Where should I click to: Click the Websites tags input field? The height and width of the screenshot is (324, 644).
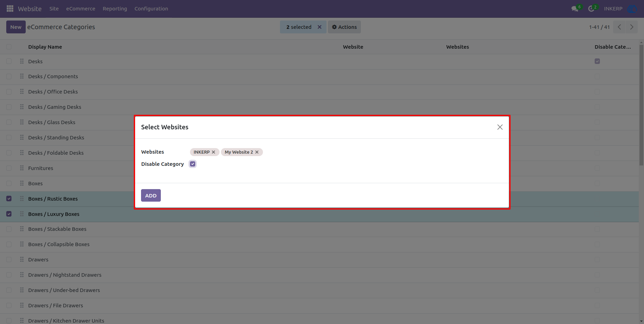(346, 152)
